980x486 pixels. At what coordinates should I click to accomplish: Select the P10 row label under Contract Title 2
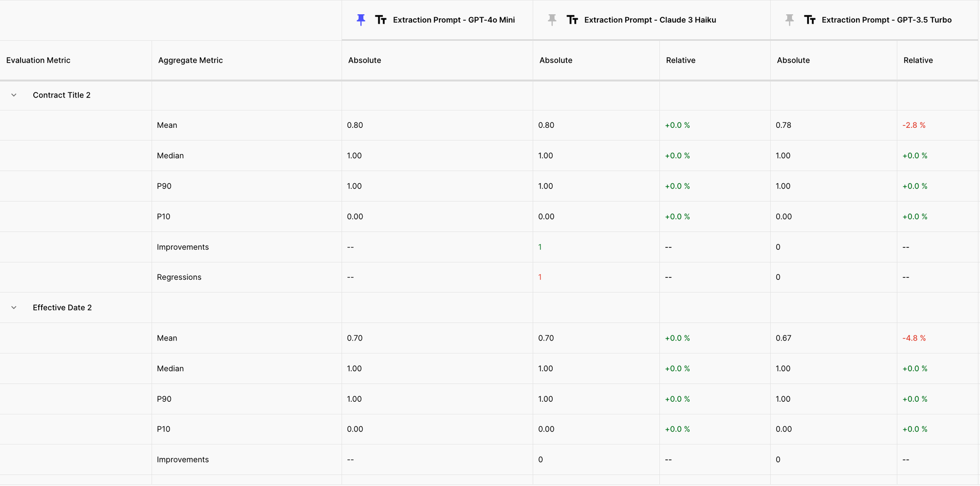(x=164, y=217)
